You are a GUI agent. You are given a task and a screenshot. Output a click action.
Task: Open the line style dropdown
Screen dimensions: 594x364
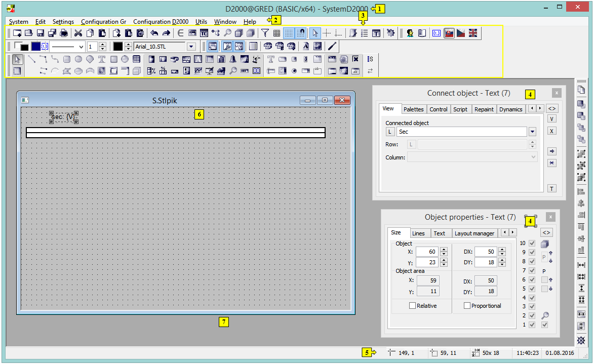coord(81,47)
